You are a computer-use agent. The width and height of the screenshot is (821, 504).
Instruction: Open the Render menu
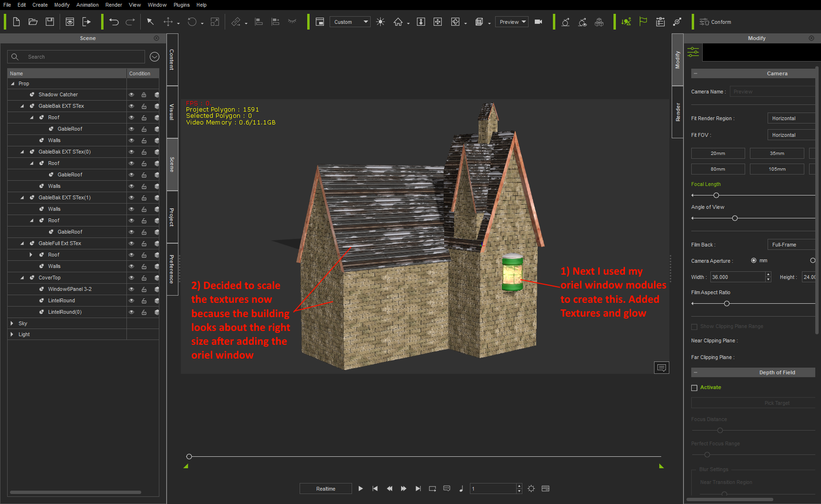pyautogui.click(x=114, y=5)
